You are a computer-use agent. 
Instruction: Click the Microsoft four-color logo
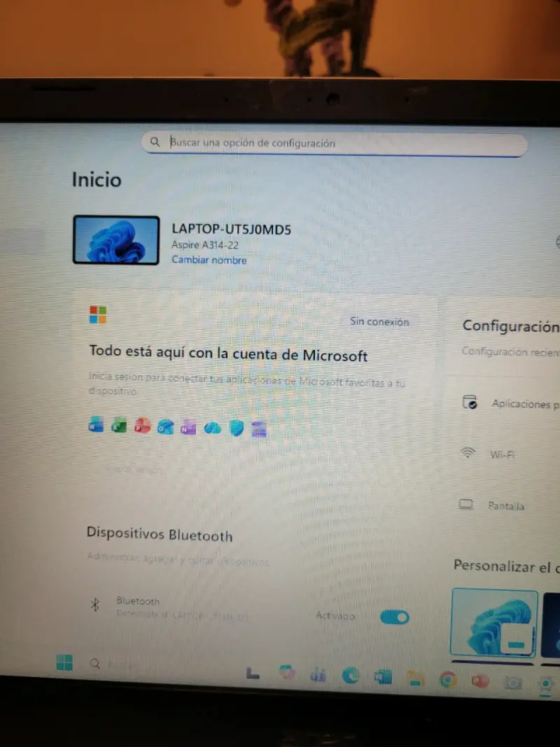(98, 315)
